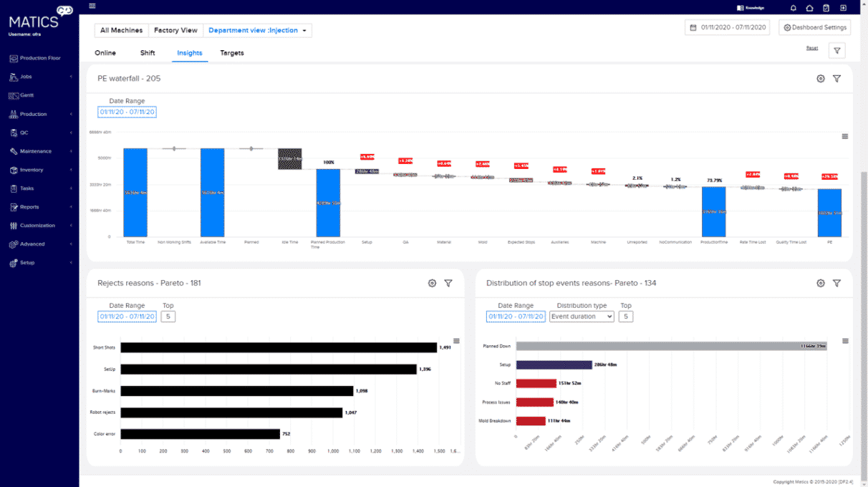The image size is (868, 487).
Task: Open stop events chart hamburger menu
Action: click(845, 341)
